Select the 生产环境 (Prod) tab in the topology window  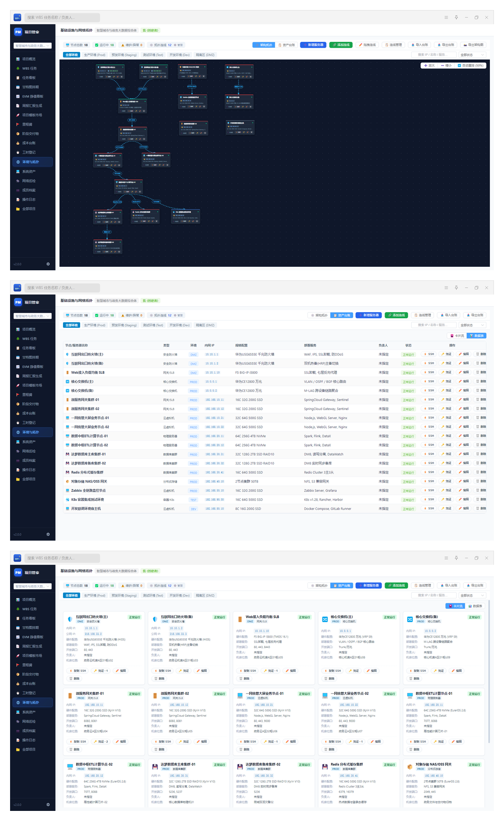[x=95, y=55]
